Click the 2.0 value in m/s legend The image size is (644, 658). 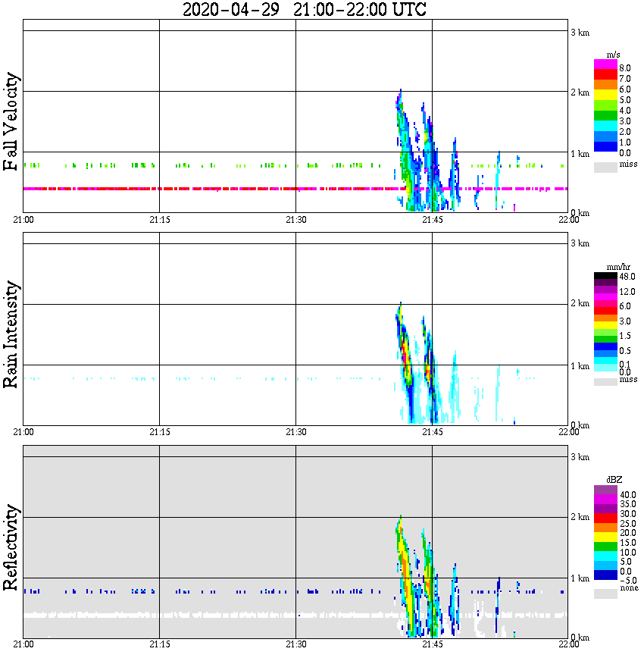pos(625,132)
